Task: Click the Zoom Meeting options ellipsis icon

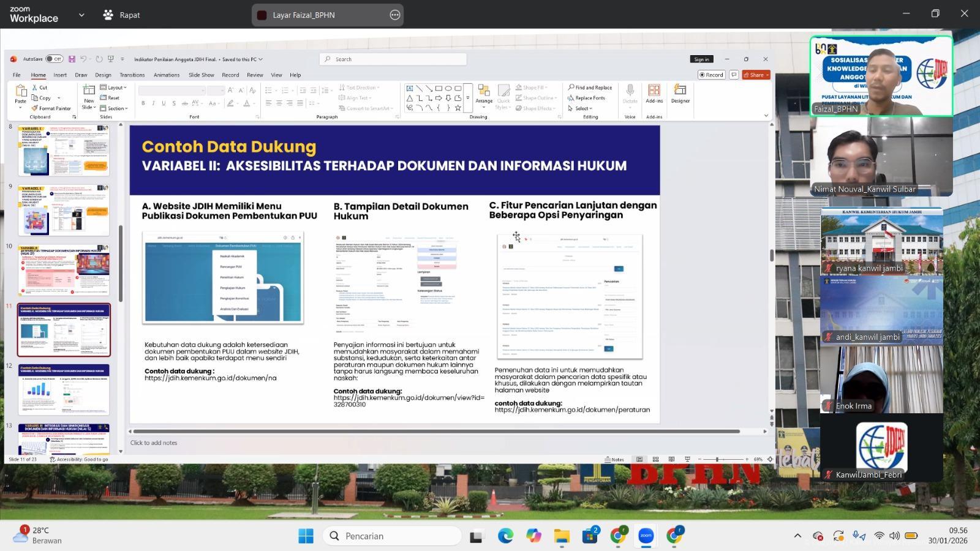Action: coord(395,15)
